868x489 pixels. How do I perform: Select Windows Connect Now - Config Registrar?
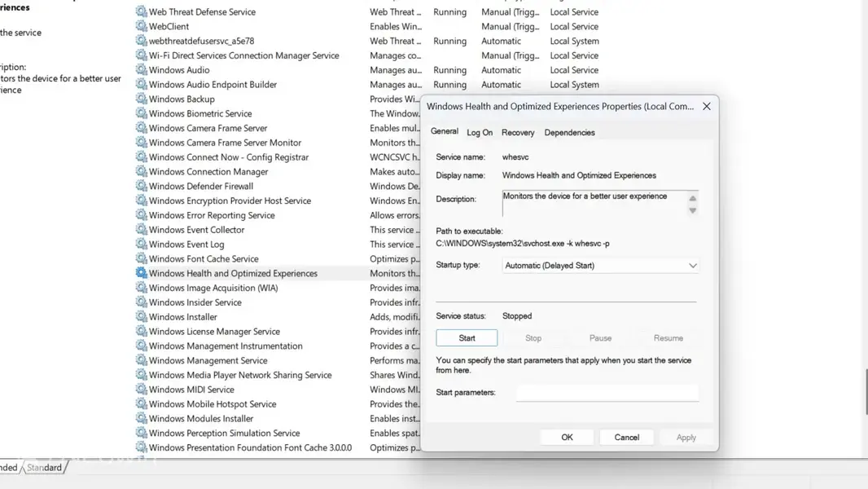(229, 156)
